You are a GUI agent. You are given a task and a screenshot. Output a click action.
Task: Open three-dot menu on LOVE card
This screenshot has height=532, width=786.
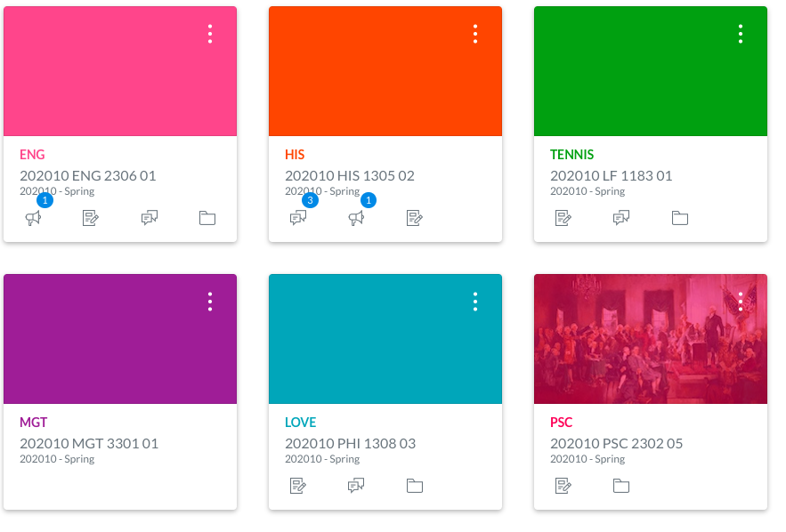tap(475, 302)
